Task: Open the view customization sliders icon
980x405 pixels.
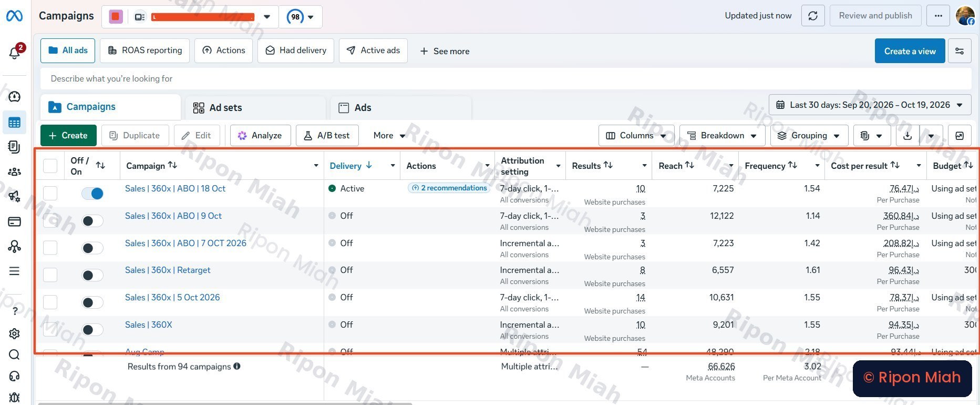Action: tap(960, 51)
